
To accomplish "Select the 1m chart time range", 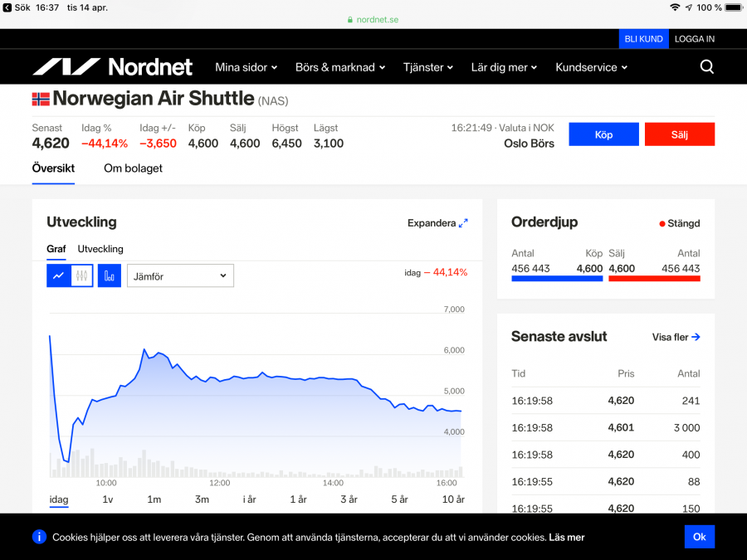I will pyautogui.click(x=154, y=499).
